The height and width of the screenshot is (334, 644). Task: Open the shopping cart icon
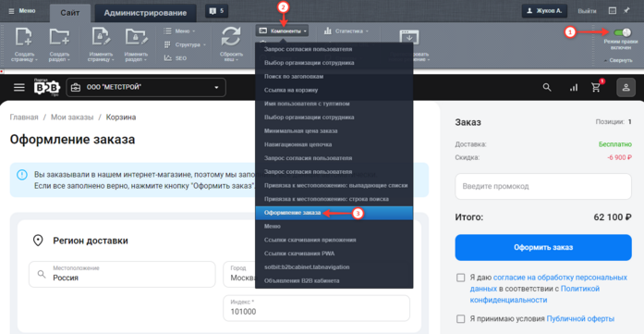coord(596,87)
